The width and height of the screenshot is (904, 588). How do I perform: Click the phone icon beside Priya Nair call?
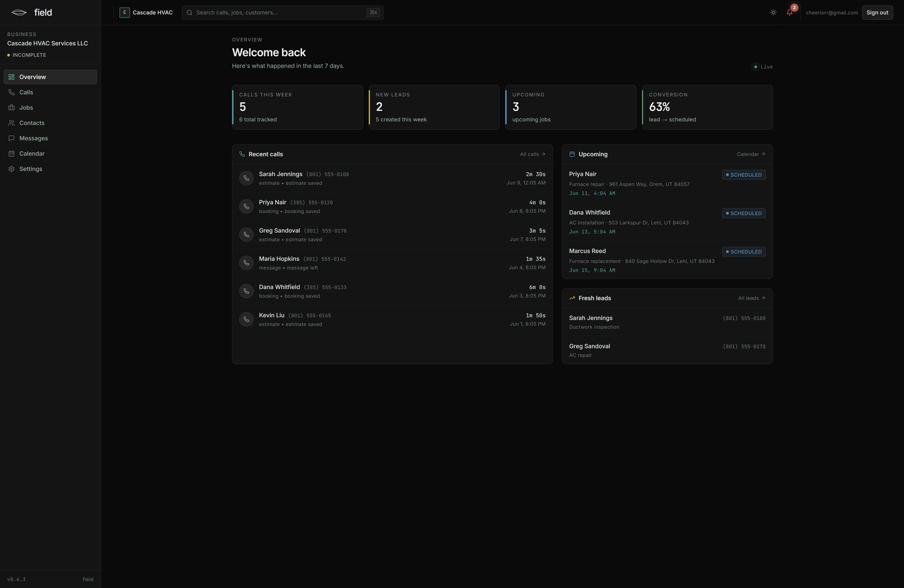pos(246,206)
